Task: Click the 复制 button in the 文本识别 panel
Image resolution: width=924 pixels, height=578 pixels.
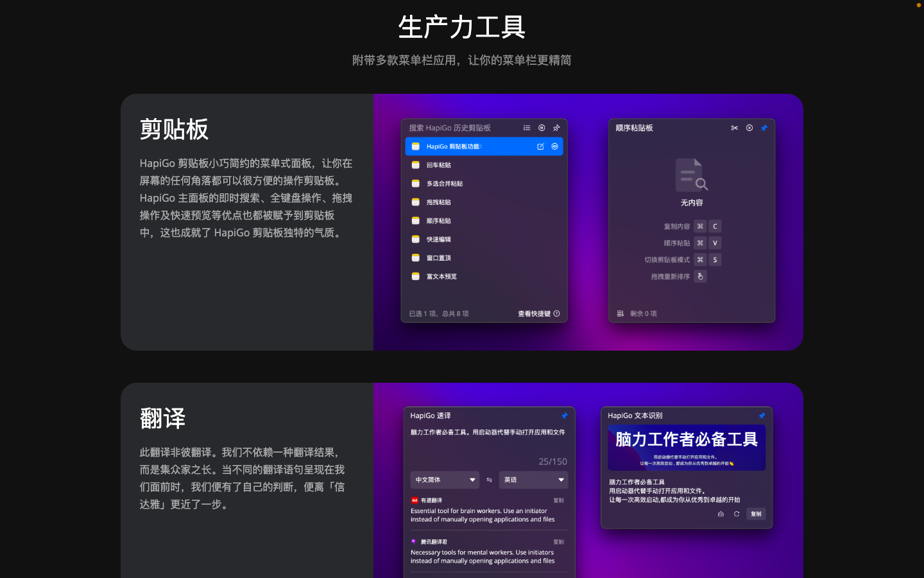Action: [757, 514]
